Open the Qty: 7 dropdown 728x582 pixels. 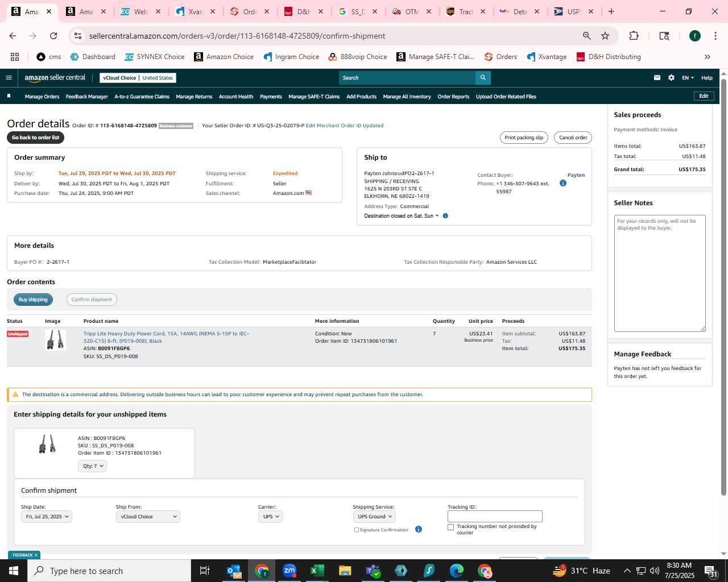pyautogui.click(x=92, y=466)
